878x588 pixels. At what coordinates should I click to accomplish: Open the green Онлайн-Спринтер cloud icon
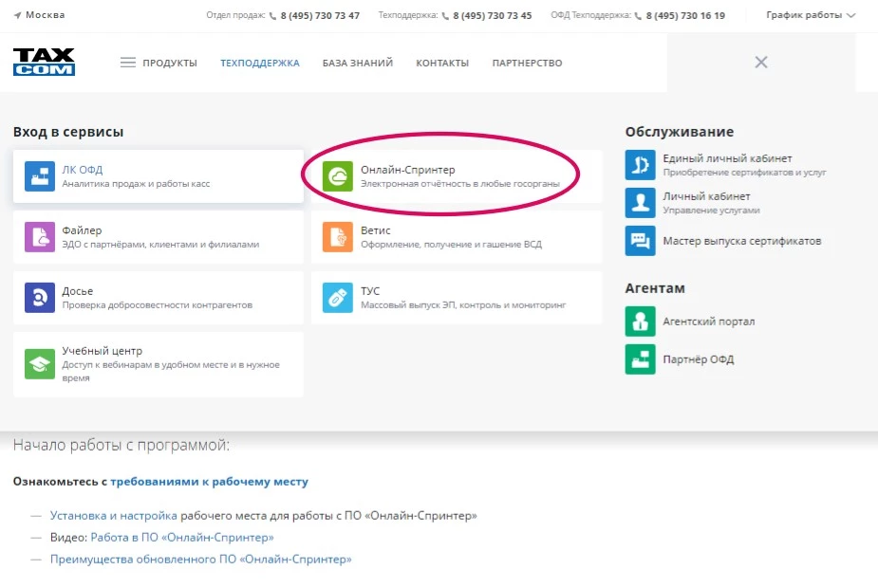tap(338, 176)
